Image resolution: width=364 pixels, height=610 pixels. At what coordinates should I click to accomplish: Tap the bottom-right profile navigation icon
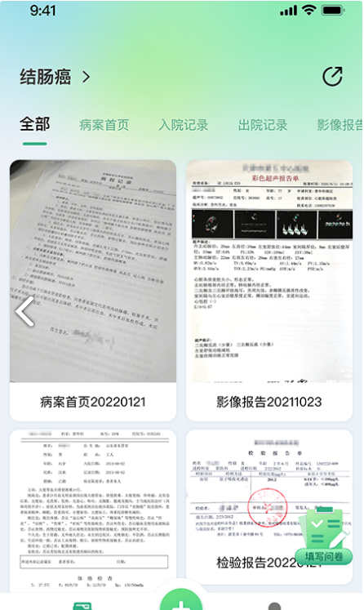tap(274, 606)
